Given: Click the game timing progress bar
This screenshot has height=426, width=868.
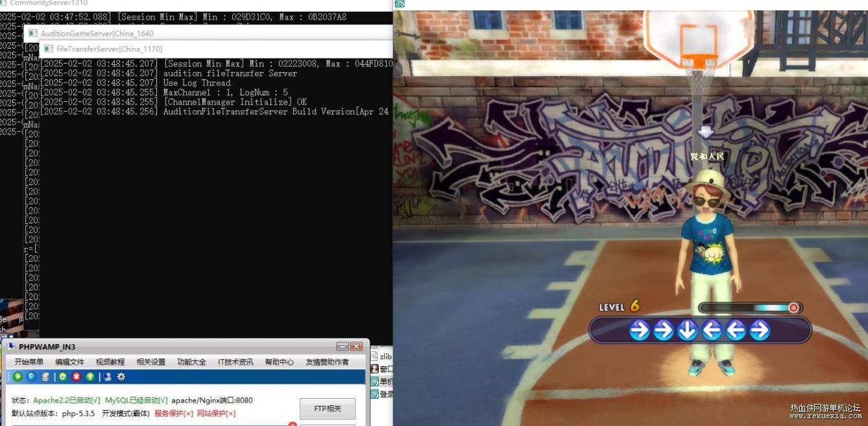Looking at the screenshot, I should (x=750, y=308).
